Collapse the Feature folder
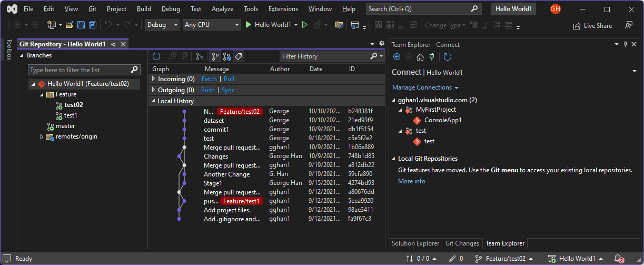The height and width of the screenshot is (265, 644). (42, 94)
